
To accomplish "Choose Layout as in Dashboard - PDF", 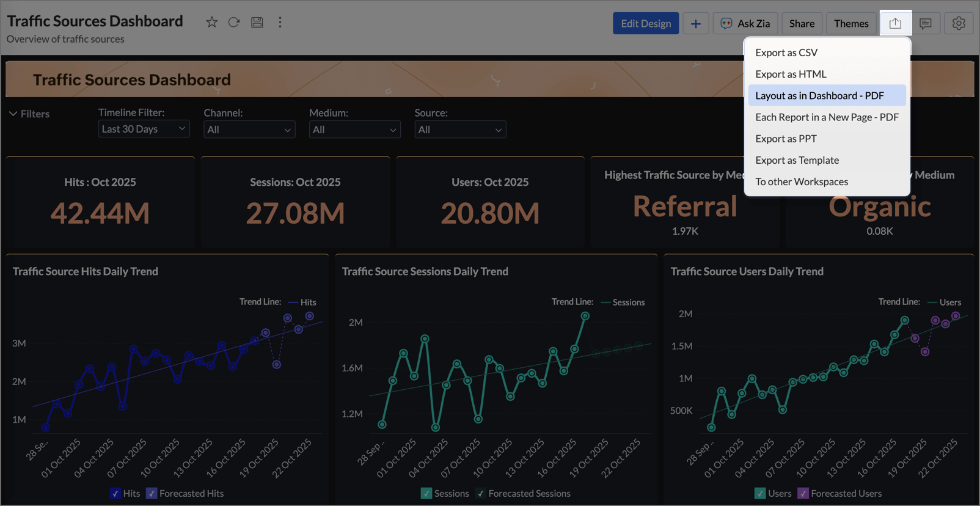I will [x=819, y=95].
